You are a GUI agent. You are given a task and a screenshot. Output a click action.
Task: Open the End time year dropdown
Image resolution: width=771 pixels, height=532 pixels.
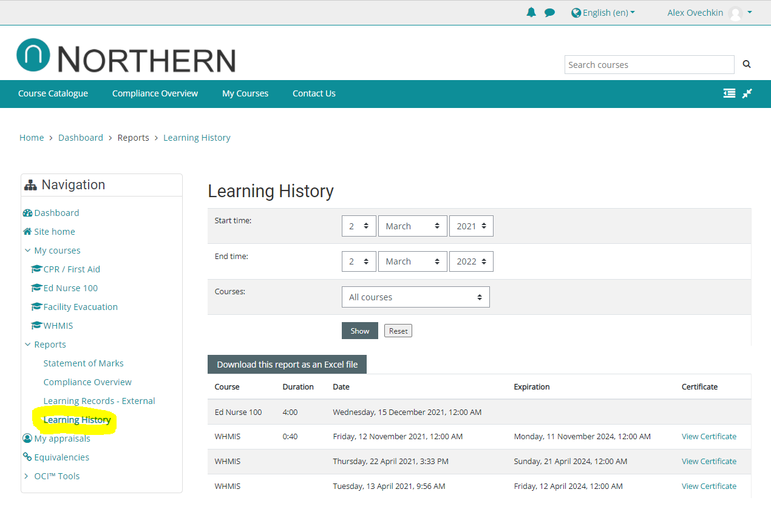pyautogui.click(x=471, y=261)
